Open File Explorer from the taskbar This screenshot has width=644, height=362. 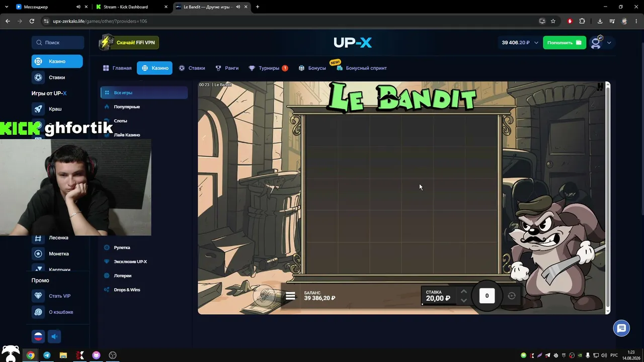point(63,355)
